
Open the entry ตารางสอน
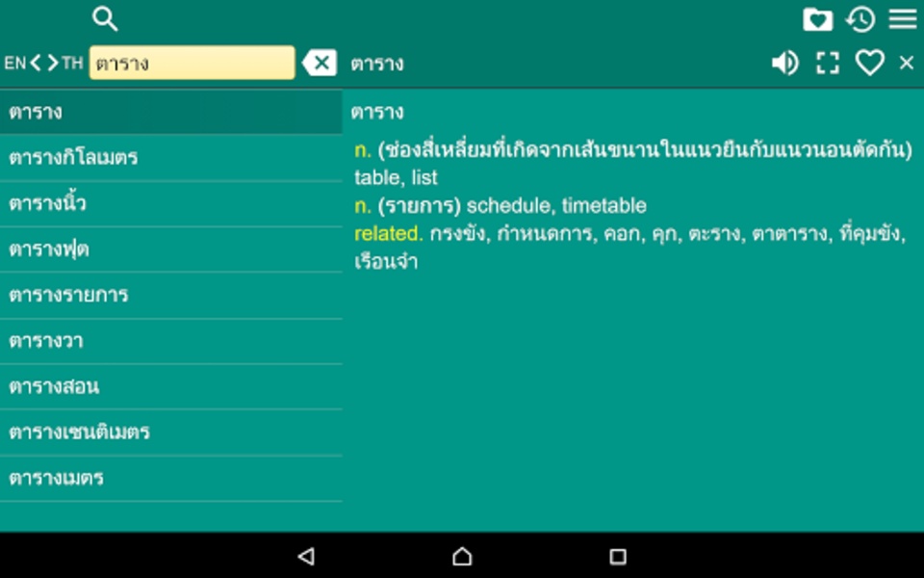(171, 386)
